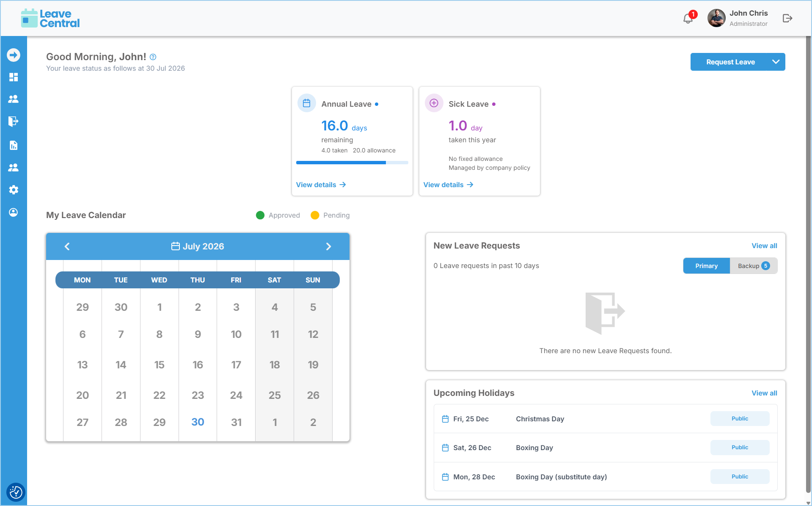The height and width of the screenshot is (506, 812).
Task: Open the settings gear in sidebar
Action: 14,190
